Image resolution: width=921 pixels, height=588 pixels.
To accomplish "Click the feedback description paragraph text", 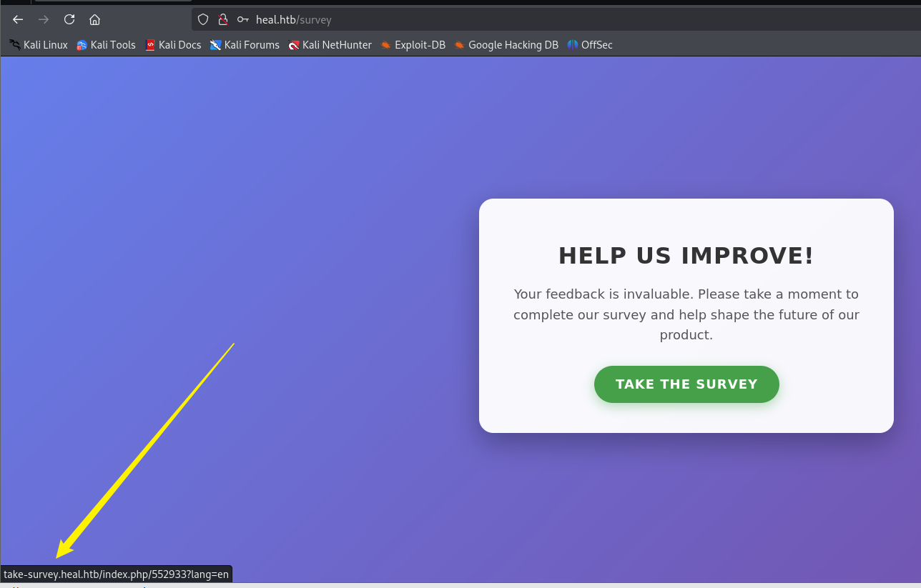I will tap(686, 314).
